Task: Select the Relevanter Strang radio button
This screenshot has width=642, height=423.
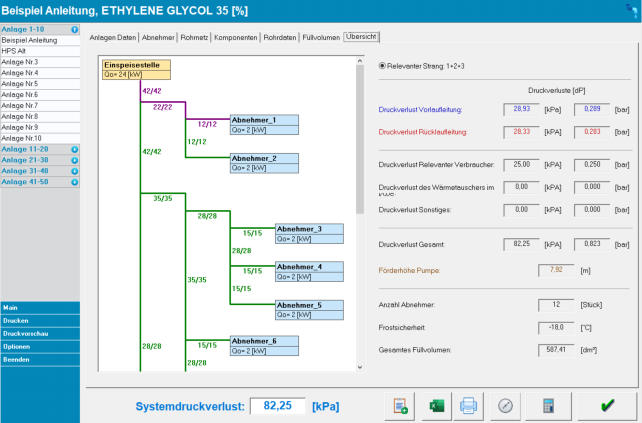Action: click(x=383, y=66)
